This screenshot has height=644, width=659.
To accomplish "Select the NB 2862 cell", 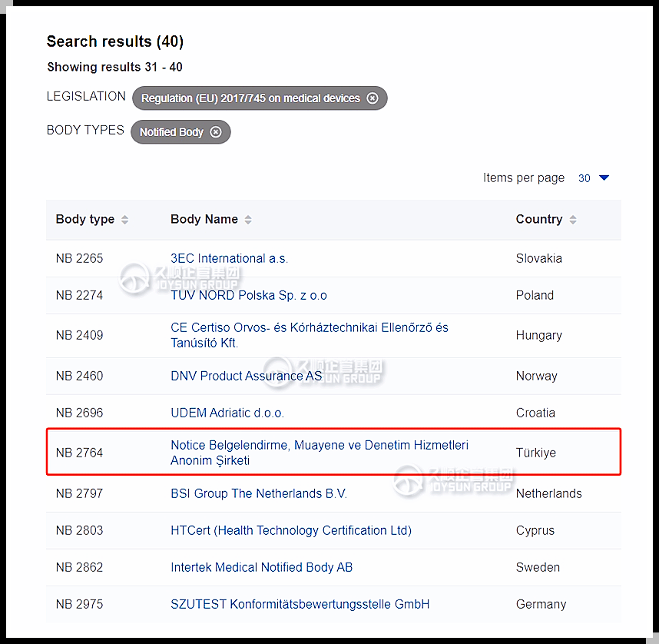I will click(x=79, y=567).
